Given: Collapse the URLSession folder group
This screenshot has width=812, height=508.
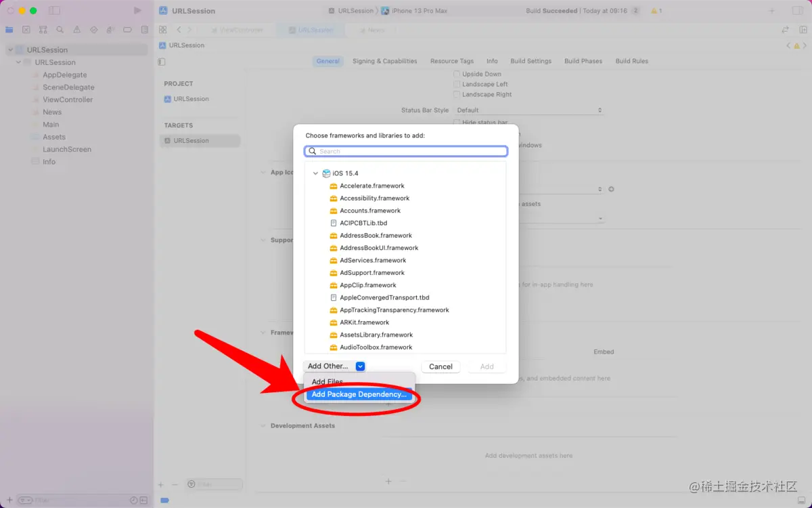Looking at the screenshot, I should [18, 62].
